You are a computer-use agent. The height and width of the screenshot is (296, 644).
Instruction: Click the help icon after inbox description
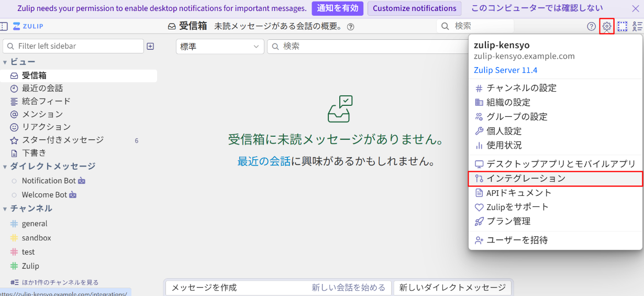click(351, 27)
